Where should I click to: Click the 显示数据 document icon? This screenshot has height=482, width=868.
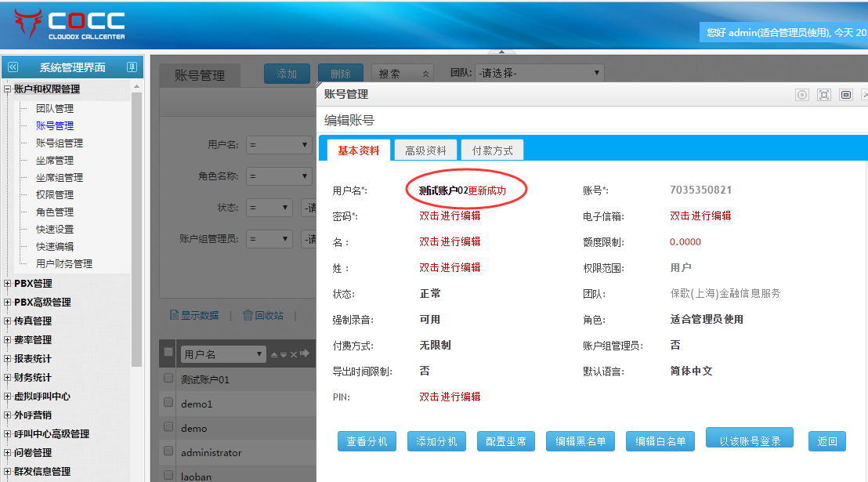(175, 315)
